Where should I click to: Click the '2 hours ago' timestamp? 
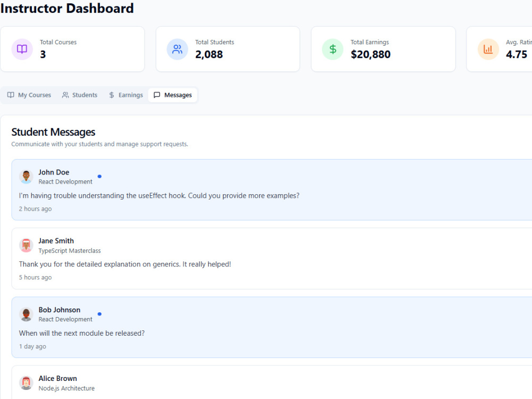coord(35,209)
